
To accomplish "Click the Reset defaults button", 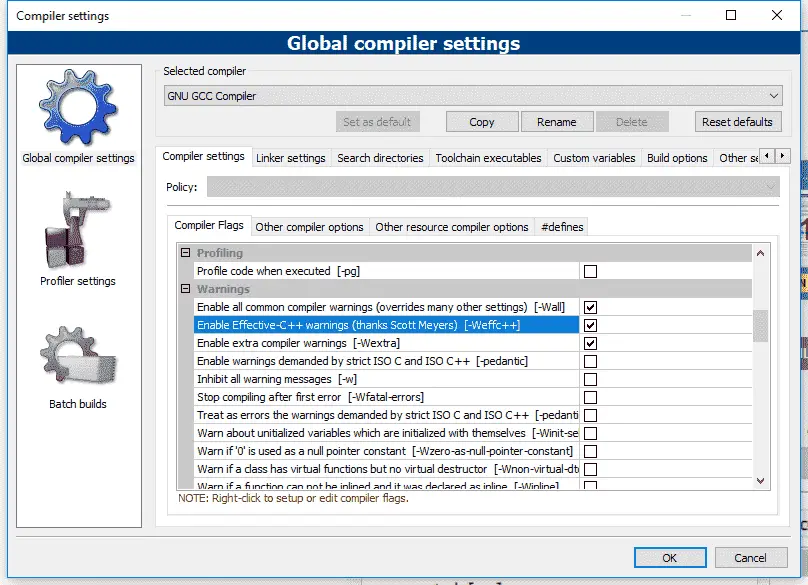I will click(x=737, y=122).
